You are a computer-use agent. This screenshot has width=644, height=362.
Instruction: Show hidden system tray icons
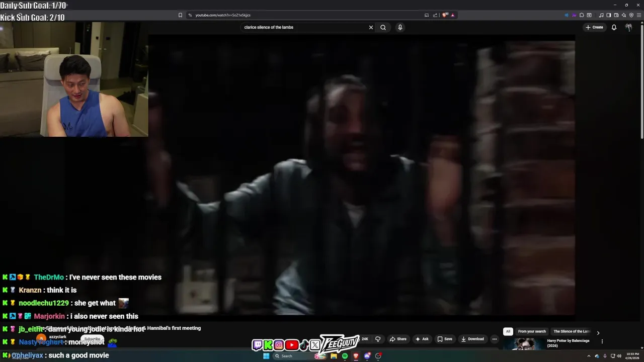click(589, 356)
